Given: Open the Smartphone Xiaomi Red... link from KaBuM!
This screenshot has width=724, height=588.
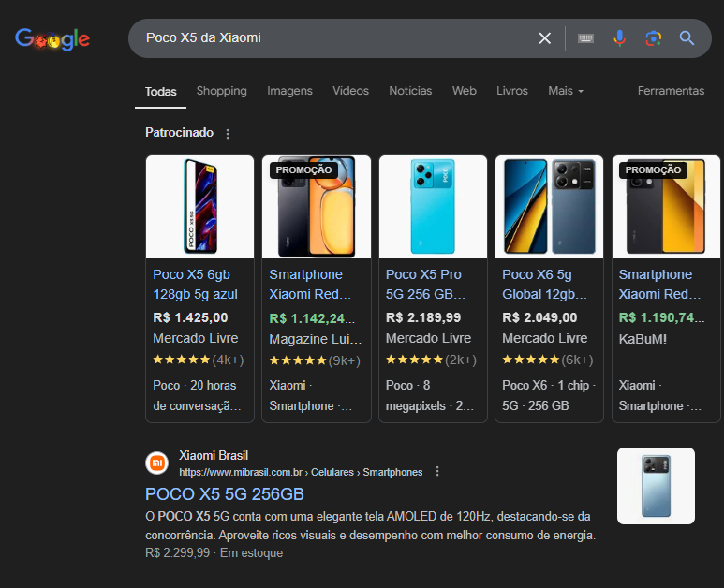Looking at the screenshot, I should [x=659, y=285].
